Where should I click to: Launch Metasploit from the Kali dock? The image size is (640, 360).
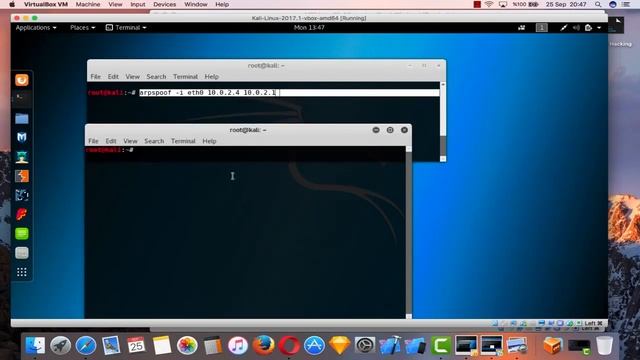pyautogui.click(x=22, y=137)
